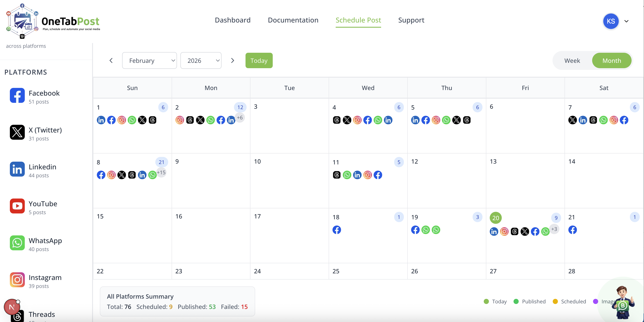Go to next month with the arrow
The height and width of the screenshot is (322, 644).
[232, 60]
